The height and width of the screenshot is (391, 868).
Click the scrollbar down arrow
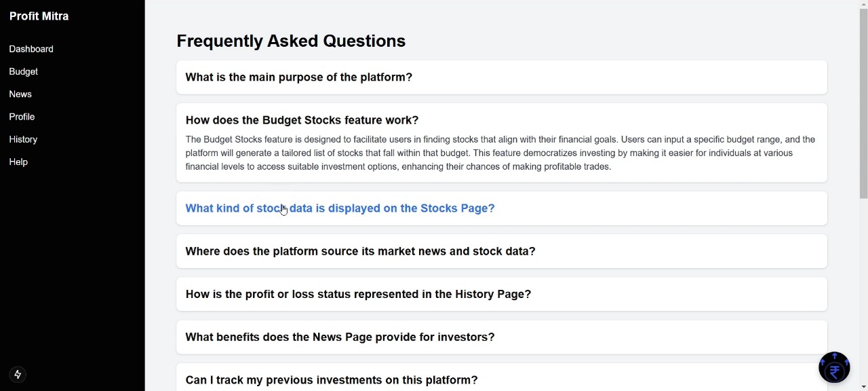click(x=863, y=386)
